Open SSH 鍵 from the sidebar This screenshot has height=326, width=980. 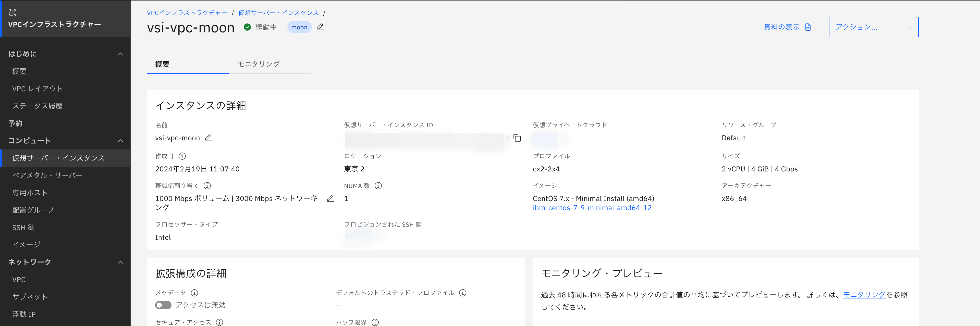pos(23,227)
